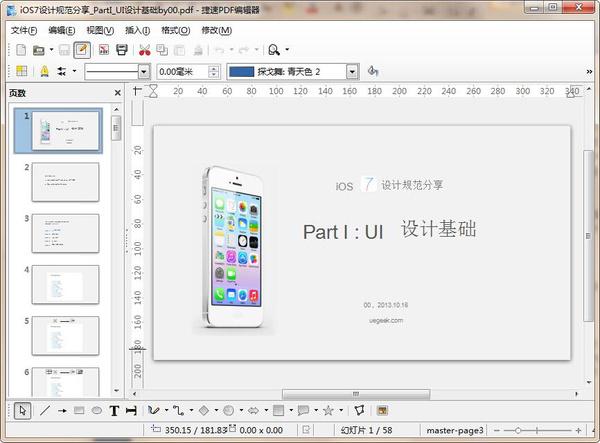Open the 文件(F) menu

(x=24, y=31)
